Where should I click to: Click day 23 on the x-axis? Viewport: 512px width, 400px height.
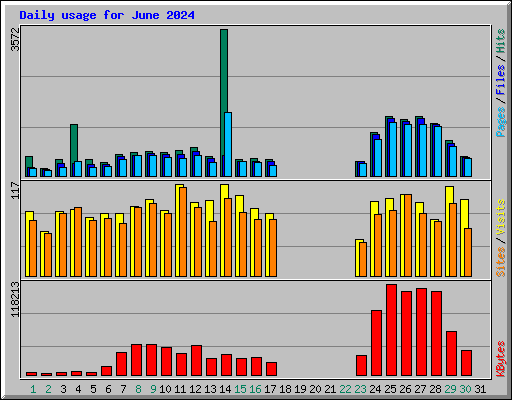click(360, 389)
